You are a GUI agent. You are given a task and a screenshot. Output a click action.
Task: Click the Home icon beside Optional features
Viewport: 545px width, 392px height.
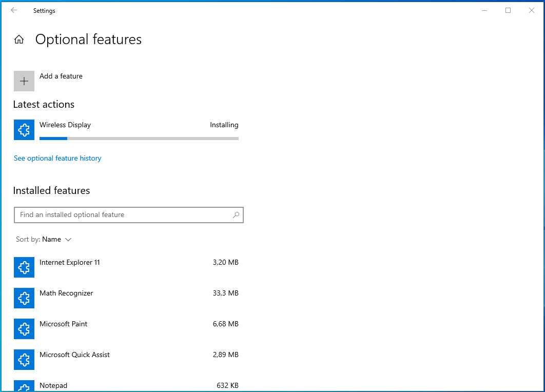[19, 40]
